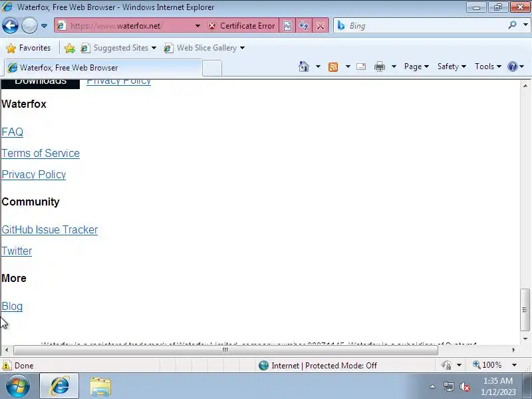532x399 pixels.
Task: Open the Tools menu
Action: click(488, 66)
